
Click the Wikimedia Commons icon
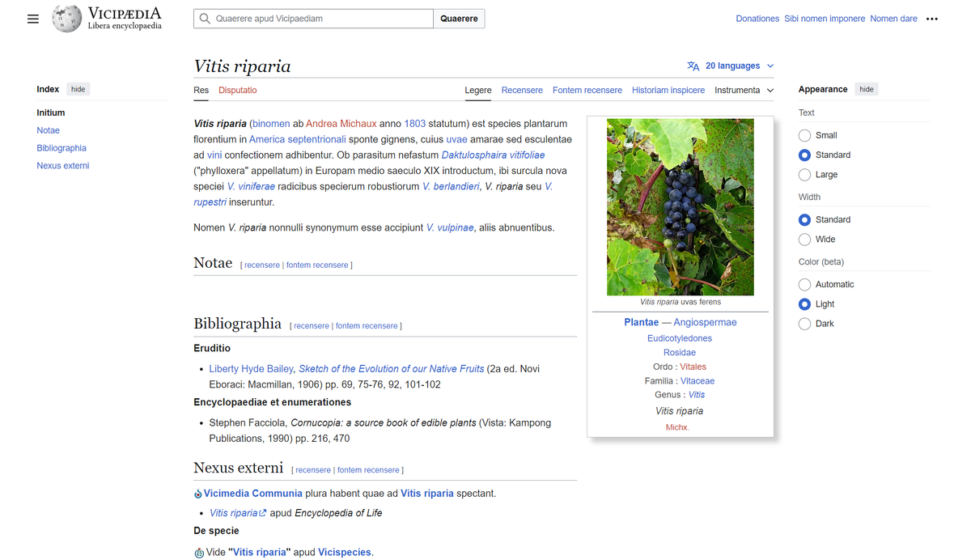point(198,494)
